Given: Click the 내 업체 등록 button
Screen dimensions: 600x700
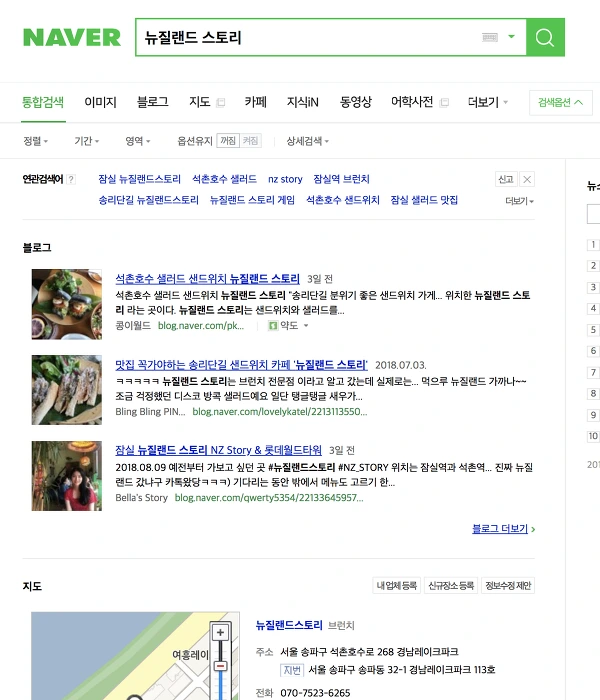Looking at the screenshot, I should tap(396, 585).
